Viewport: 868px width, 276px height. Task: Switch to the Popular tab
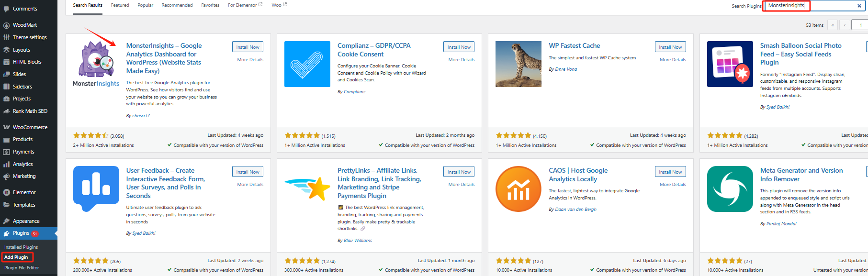click(146, 5)
